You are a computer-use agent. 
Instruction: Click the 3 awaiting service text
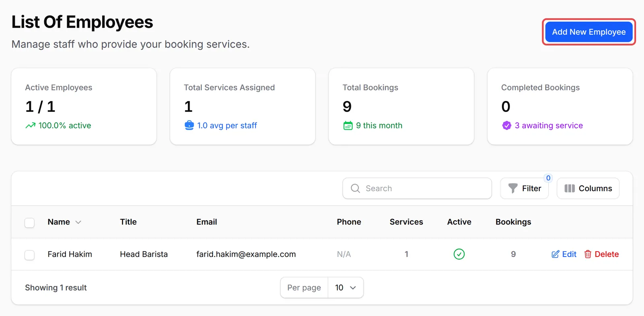pos(549,125)
